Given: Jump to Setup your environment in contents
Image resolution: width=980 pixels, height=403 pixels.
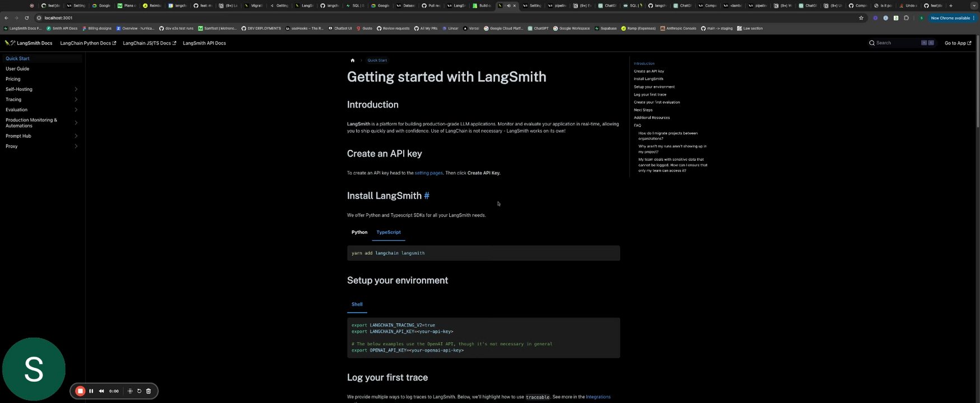Looking at the screenshot, I should [x=654, y=87].
